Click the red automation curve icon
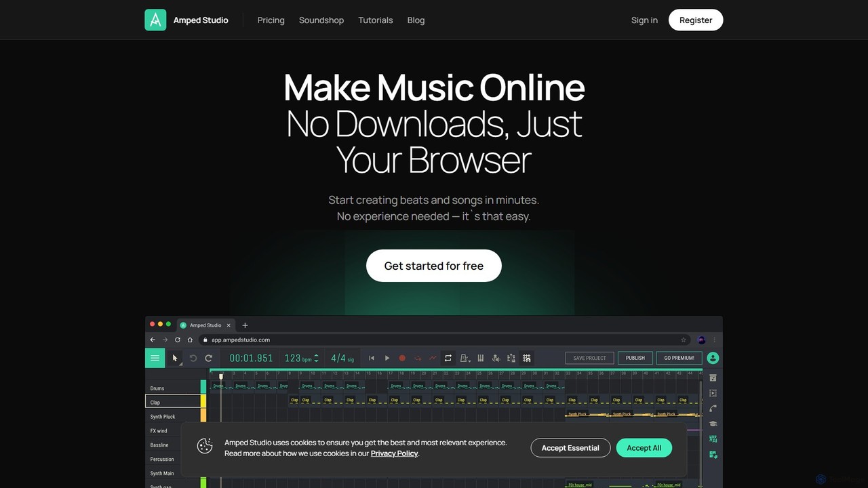The height and width of the screenshot is (488, 868). click(433, 358)
